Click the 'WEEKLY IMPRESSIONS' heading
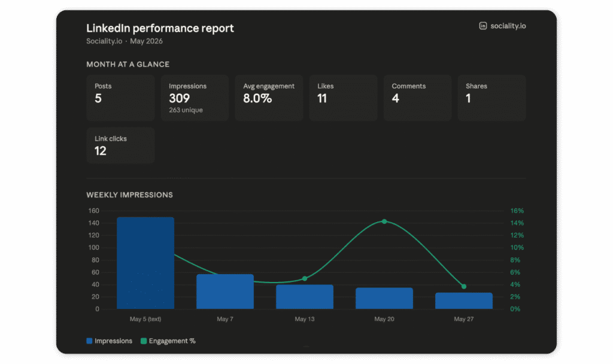The width and height of the screenshot is (613, 364). 129,195
